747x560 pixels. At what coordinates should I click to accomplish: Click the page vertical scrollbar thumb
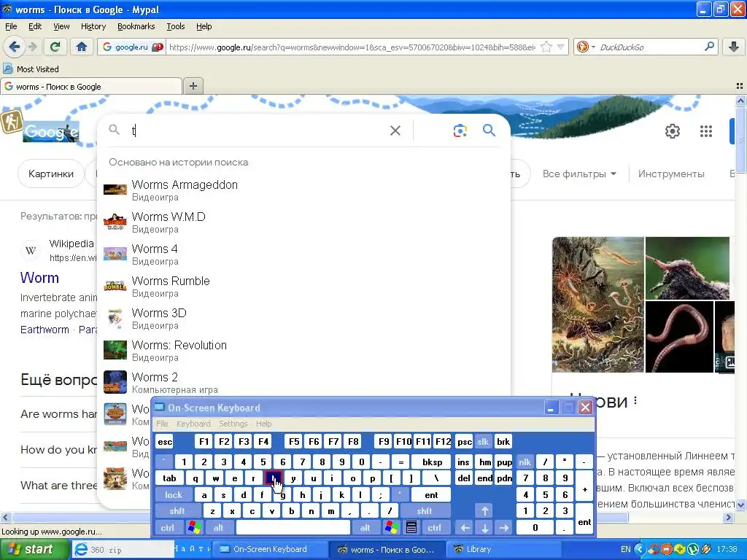[x=741, y=140]
